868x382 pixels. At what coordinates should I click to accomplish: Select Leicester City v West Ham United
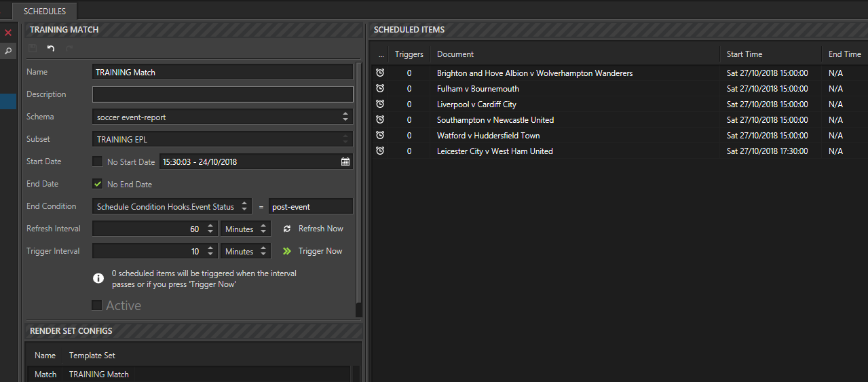(495, 151)
